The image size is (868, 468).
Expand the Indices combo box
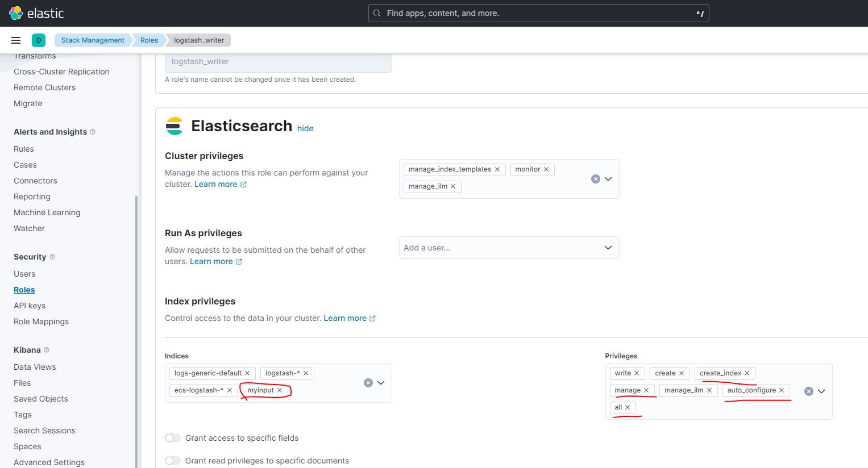click(x=381, y=383)
